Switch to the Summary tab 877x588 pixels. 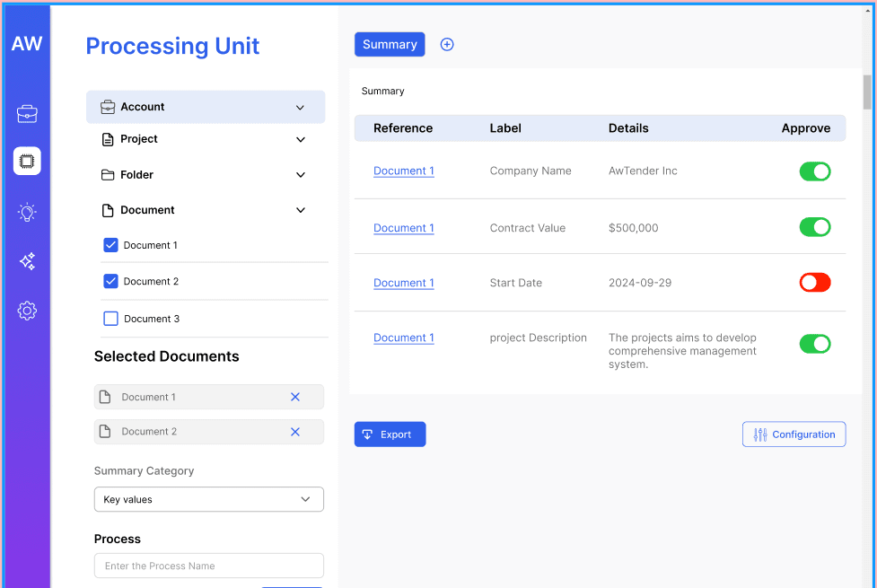coord(390,44)
